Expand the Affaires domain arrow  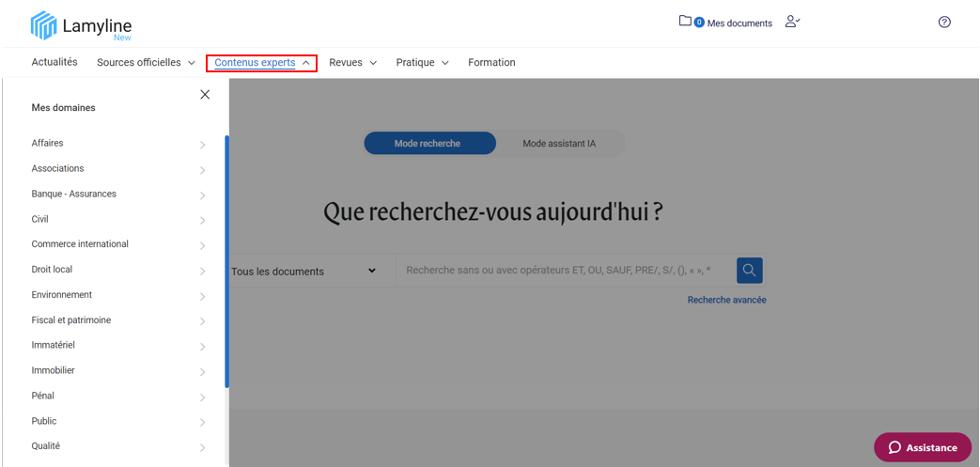(x=203, y=145)
